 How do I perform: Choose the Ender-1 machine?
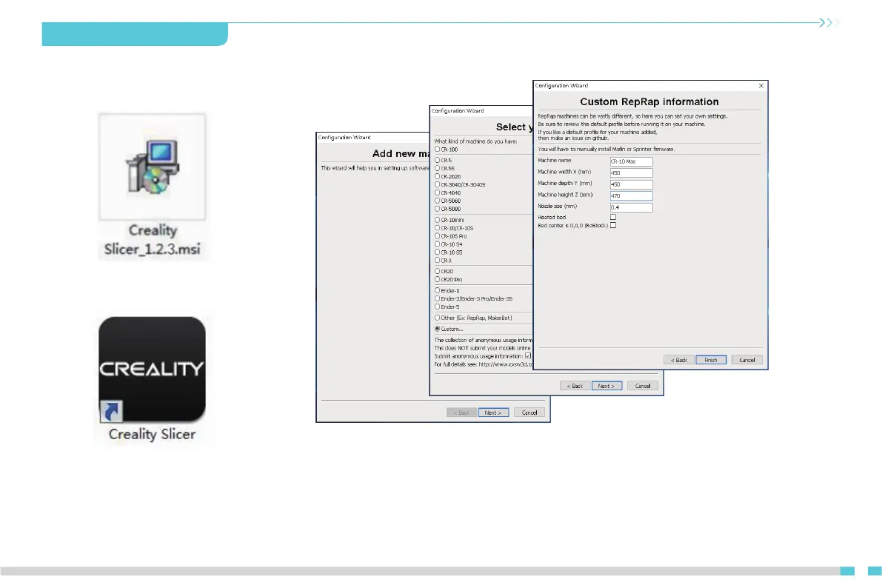pyautogui.click(x=437, y=290)
